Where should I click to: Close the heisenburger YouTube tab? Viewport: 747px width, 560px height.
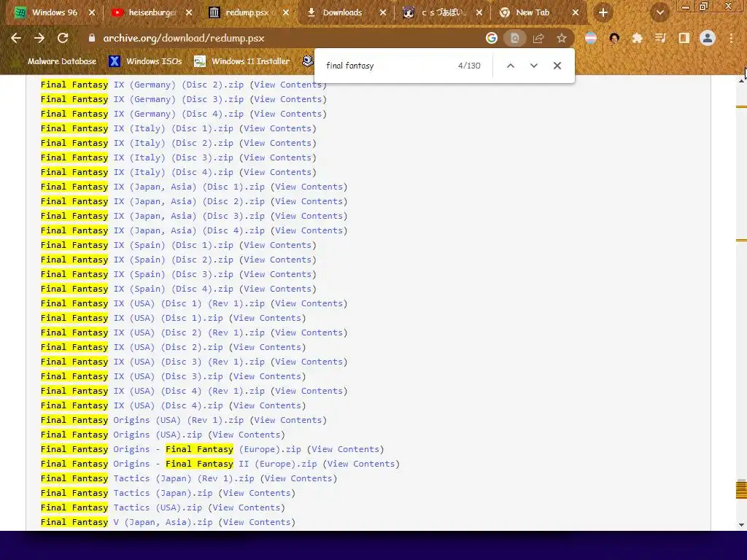click(189, 13)
